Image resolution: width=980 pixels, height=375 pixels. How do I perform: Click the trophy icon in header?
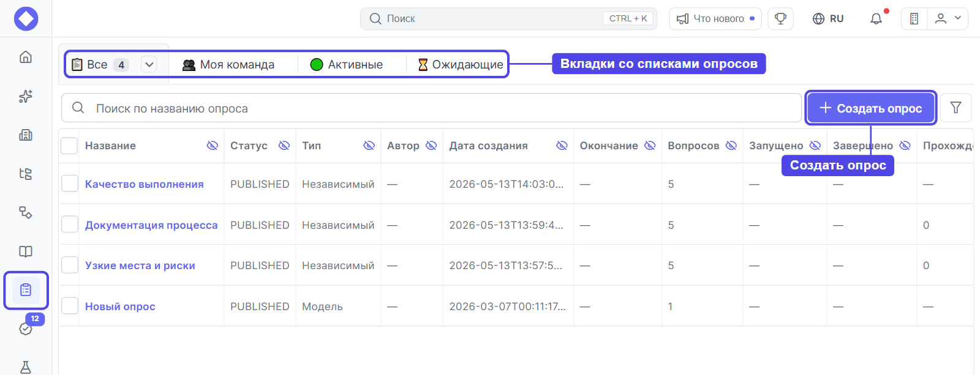pos(780,18)
